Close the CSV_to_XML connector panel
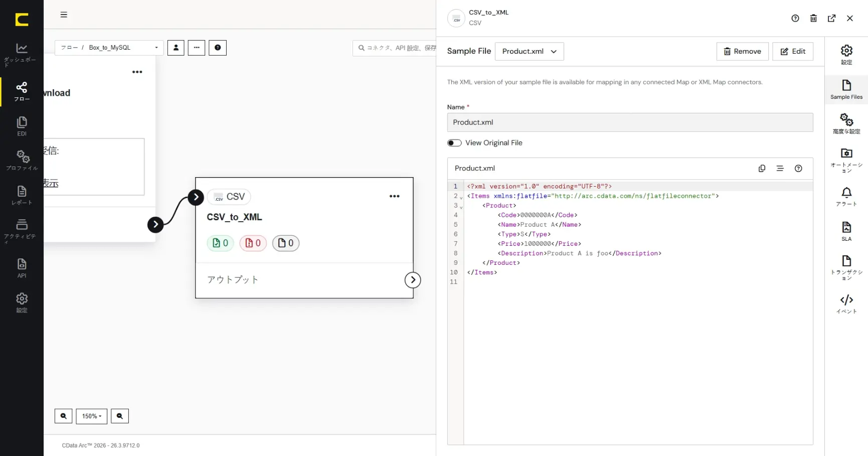 point(850,19)
